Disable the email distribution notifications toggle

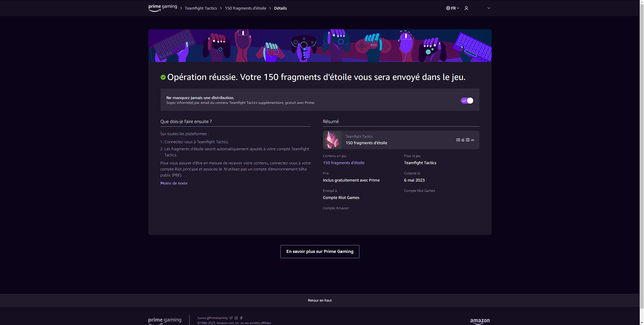coord(467,100)
